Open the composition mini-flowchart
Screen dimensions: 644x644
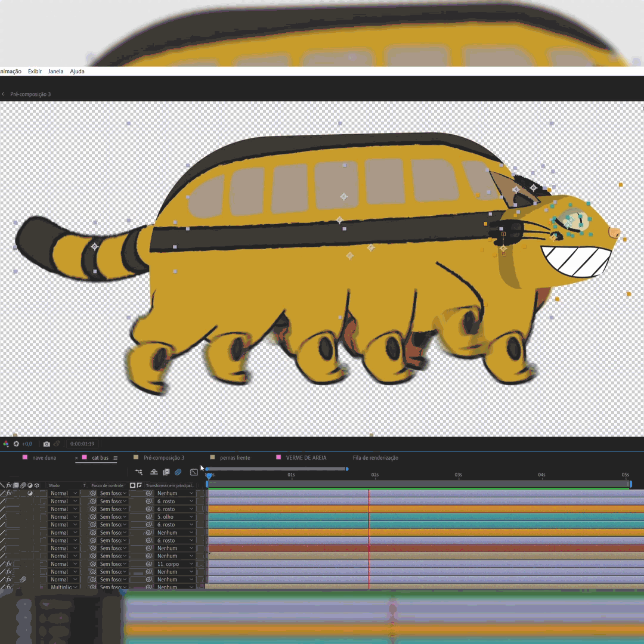[x=139, y=472]
